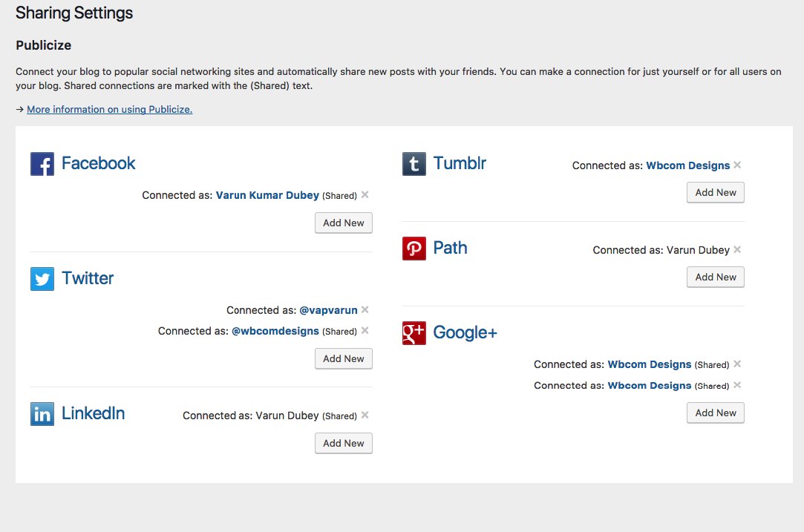Click the (Shared) label beside @wbcomdesigns
Screen dimensions: 804x532
[x=339, y=332]
